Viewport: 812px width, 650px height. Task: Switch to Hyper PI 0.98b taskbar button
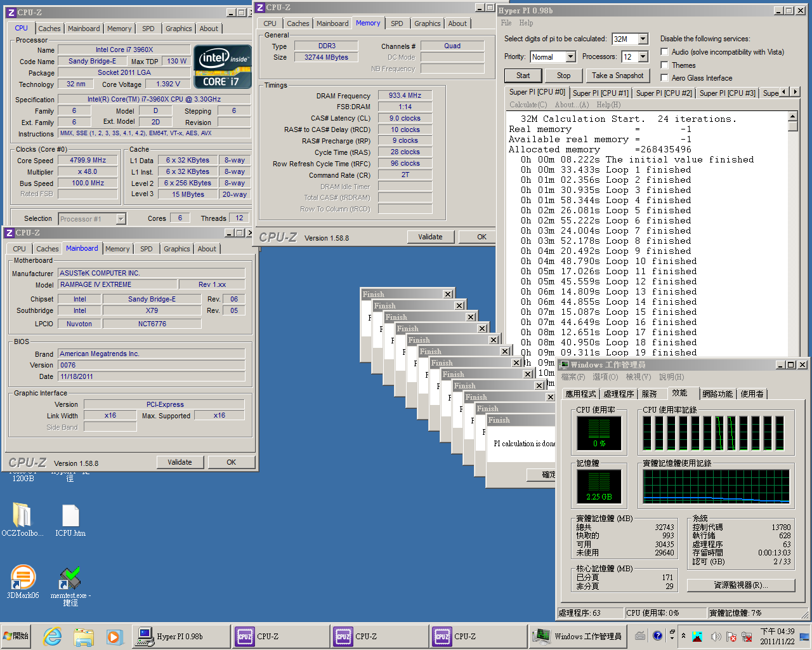click(x=181, y=636)
